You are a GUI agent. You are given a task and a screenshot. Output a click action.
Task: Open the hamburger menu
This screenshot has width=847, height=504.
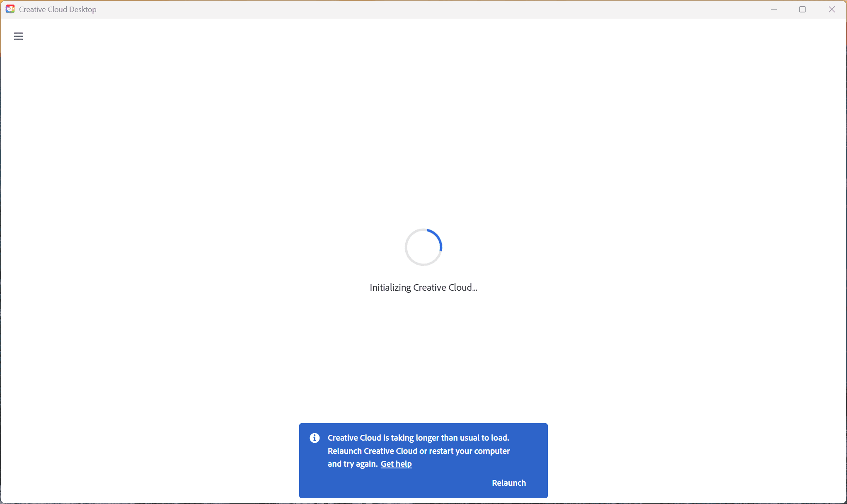tap(18, 36)
